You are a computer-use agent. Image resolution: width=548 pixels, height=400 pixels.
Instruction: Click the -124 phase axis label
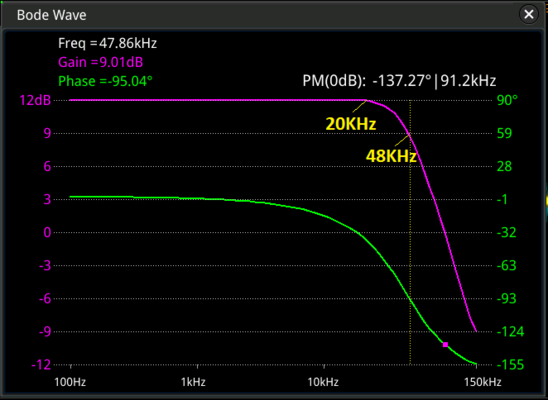tap(510, 332)
